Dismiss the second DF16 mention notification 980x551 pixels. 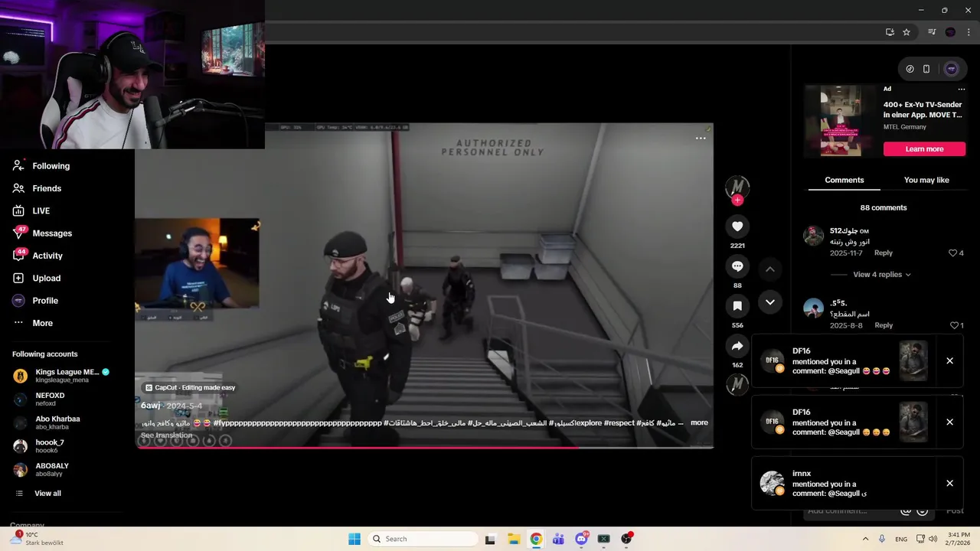click(x=949, y=422)
